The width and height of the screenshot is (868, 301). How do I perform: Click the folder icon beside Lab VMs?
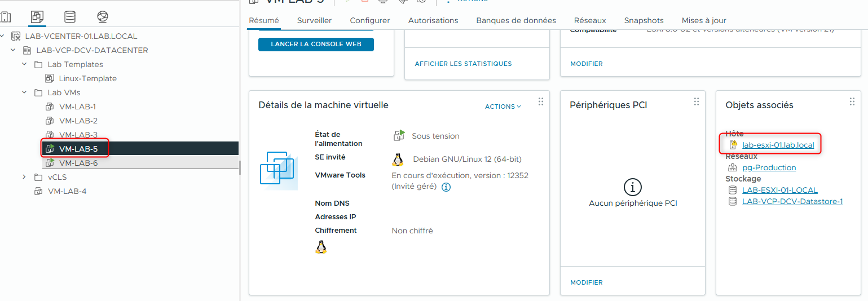point(38,92)
